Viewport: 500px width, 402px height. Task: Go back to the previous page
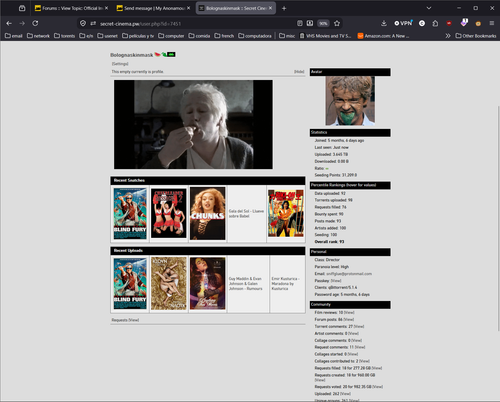pyautogui.click(x=9, y=23)
